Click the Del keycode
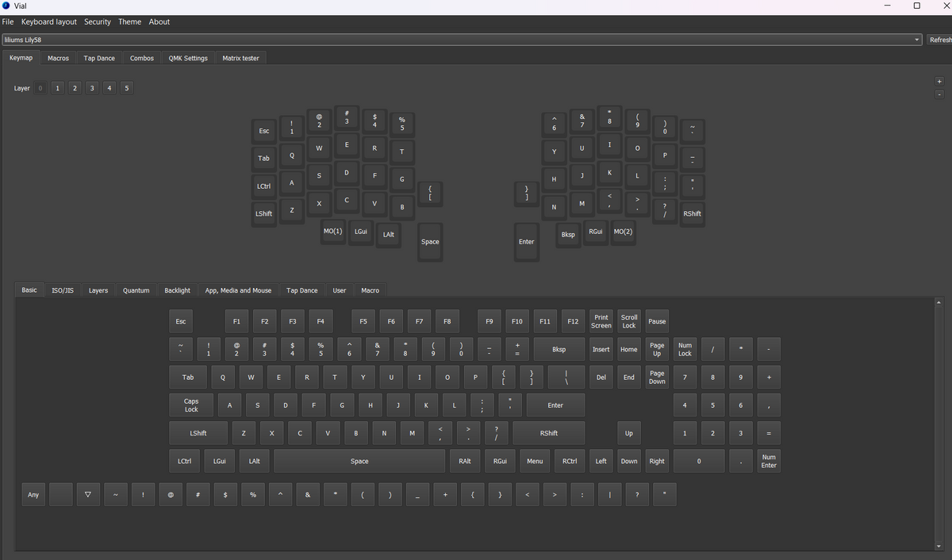Image resolution: width=952 pixels, height=560 pixels. [x=601, y=378]
